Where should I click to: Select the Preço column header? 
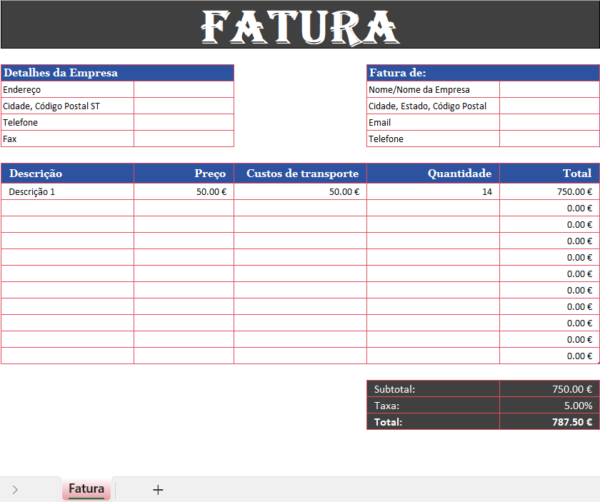pyautogui.click(x=184, y=173)
